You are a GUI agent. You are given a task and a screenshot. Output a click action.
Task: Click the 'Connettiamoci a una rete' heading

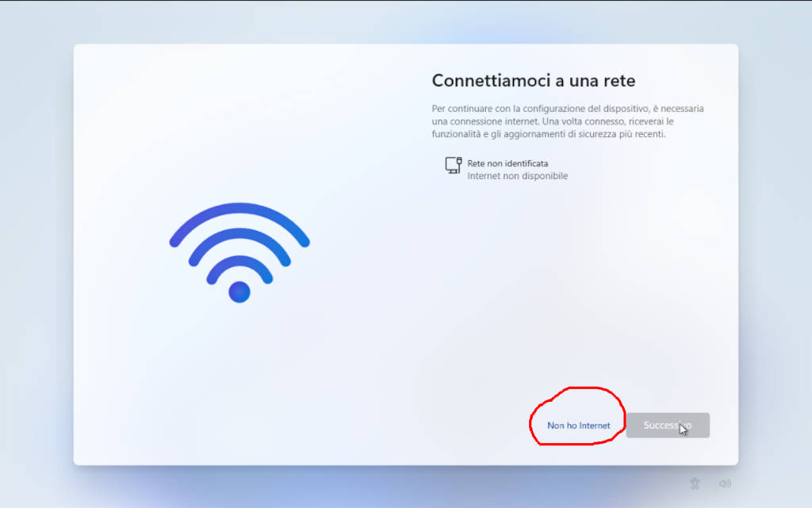534,81
